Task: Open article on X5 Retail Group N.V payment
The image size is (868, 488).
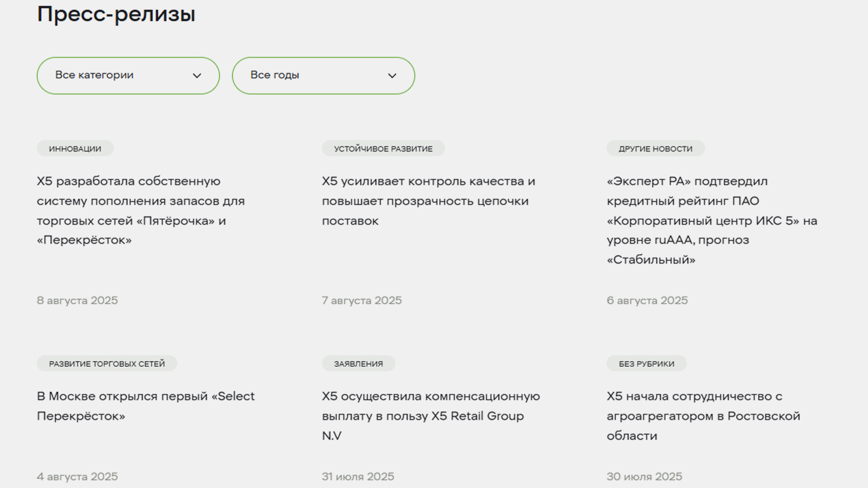Action: point(431,416)
